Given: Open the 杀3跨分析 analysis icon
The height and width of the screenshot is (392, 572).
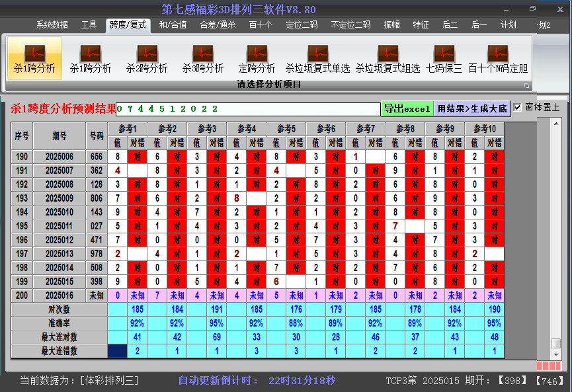Looking at the screenshot, I should point(203,58).
